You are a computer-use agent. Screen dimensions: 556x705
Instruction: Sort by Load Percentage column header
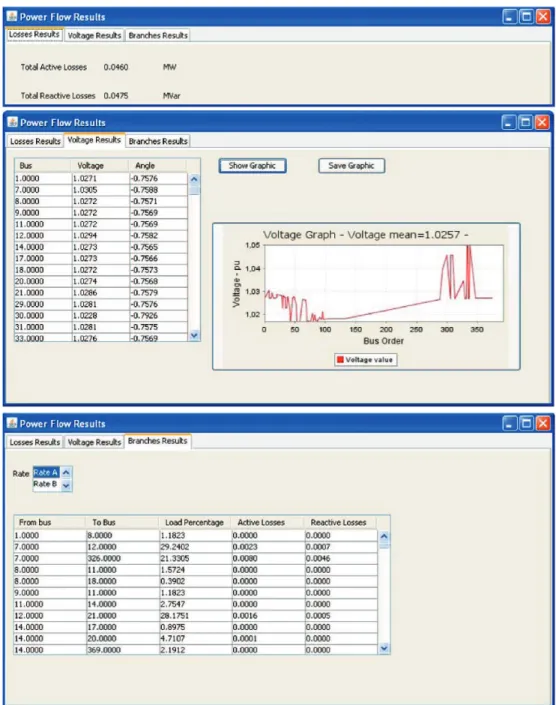194,522
